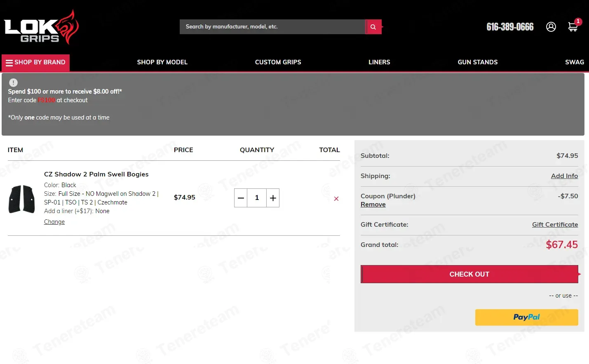Click the 'Grand total:' label

(380, 245)
